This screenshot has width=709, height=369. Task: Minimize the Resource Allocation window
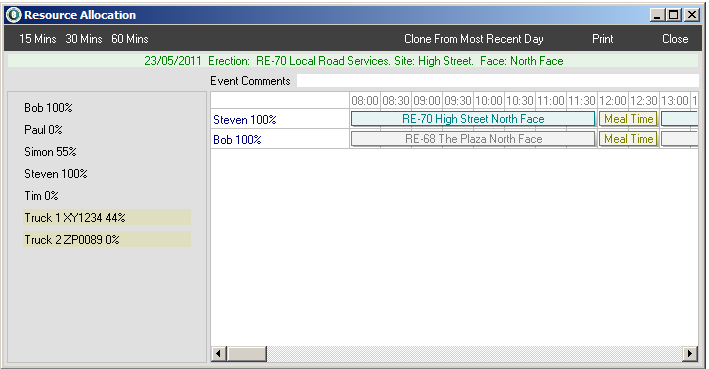[x=658, y=15]
